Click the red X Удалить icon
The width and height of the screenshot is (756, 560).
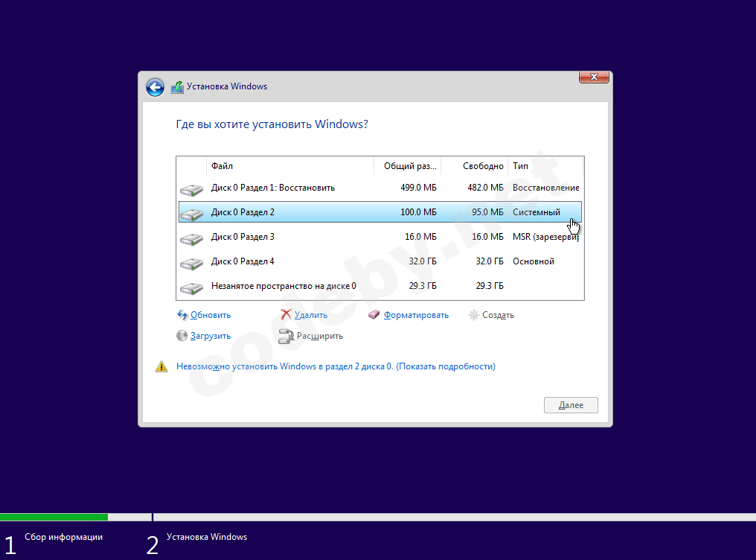pyautogui.click(x=286, y=315)
